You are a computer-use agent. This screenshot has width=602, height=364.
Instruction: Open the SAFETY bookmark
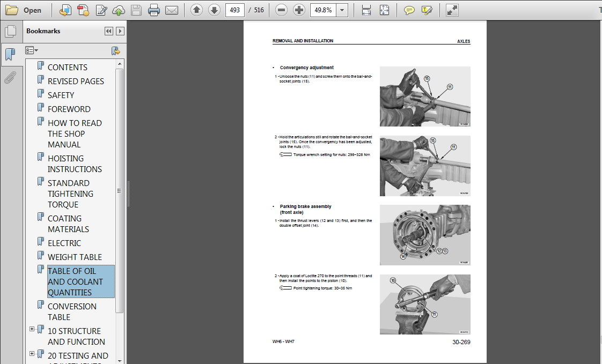coord(61,95)
